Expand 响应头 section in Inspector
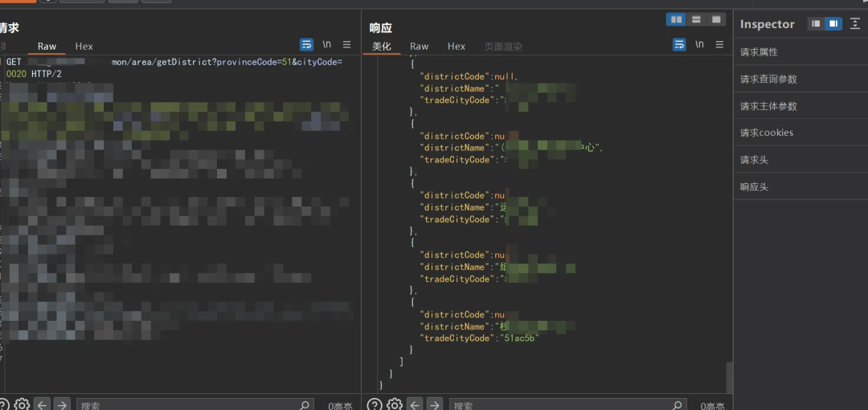Viewport: 868px width, 410px height. point(800,187)
